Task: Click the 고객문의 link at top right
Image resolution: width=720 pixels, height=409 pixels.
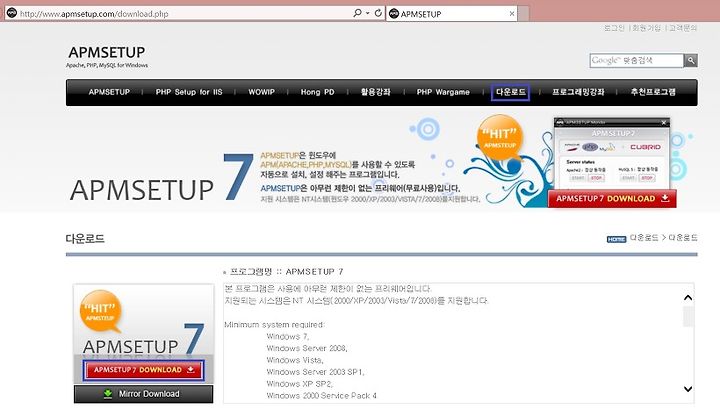Action: [683, 28]
